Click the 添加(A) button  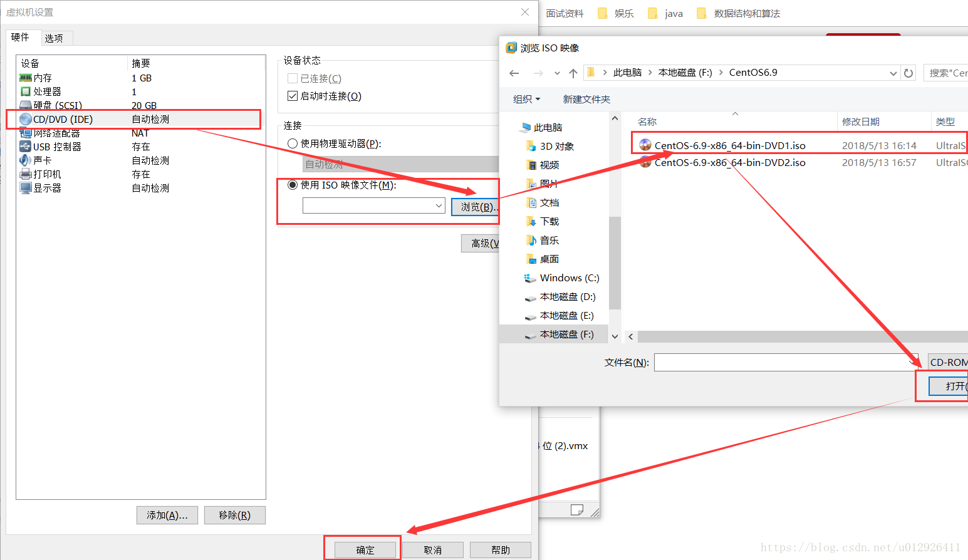(x=167, y=515)
